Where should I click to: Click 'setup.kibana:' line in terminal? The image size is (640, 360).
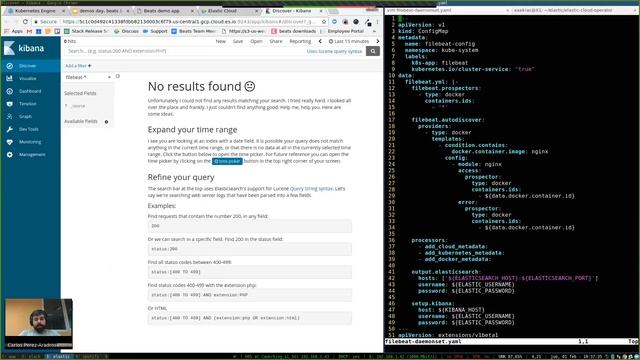tap(433, 303)
